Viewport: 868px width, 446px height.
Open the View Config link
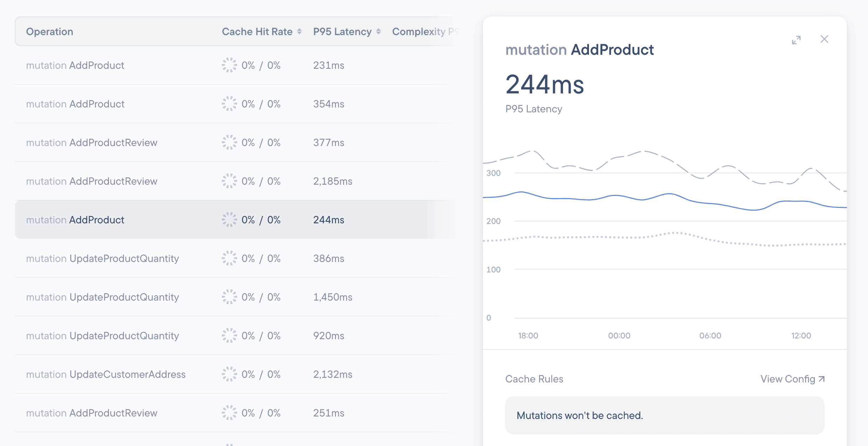coord(788,379)
